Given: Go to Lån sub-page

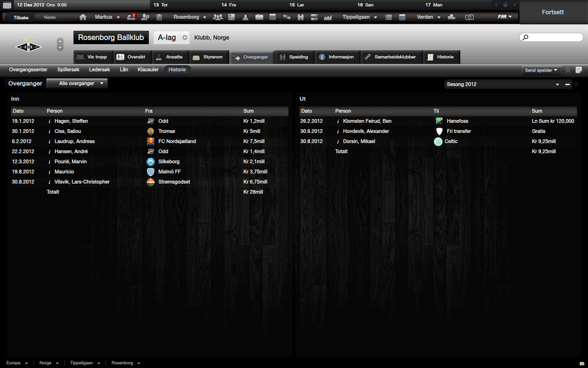Looking at the screenshot, I should (124, 70).
